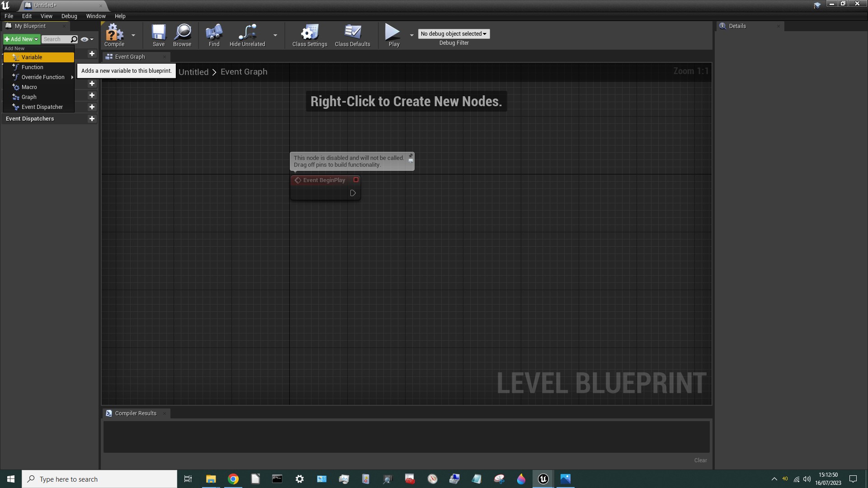Image resolution: width=868 pixels, height=488 pixels.
Task: Open the Edit menu
Action: click(x=27, y=16)
